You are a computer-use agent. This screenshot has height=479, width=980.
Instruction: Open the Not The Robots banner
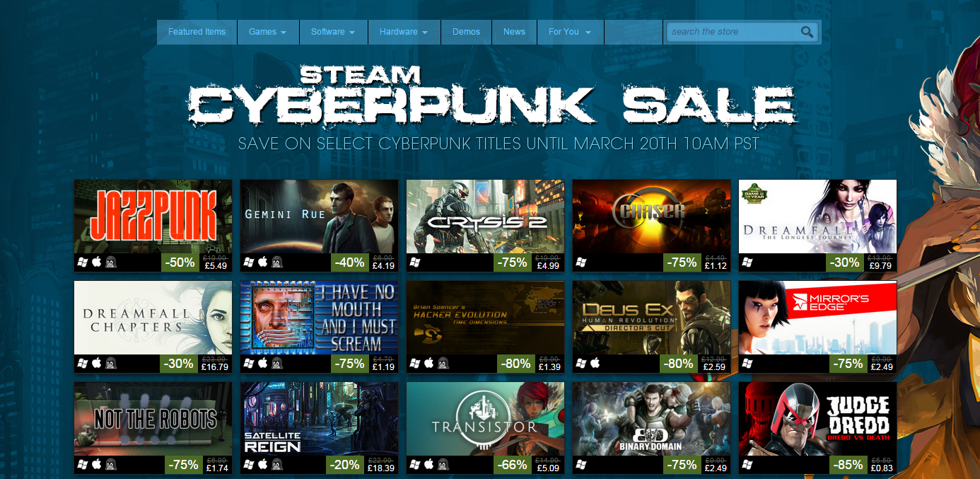coord(153,419)
